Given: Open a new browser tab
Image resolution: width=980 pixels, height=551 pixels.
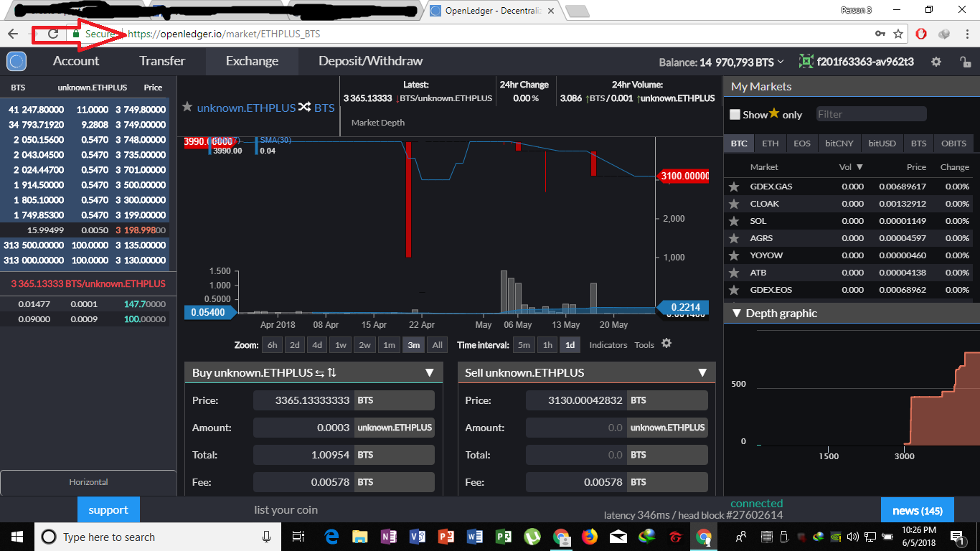Looking at the screenshot, I should coord(577,11).
